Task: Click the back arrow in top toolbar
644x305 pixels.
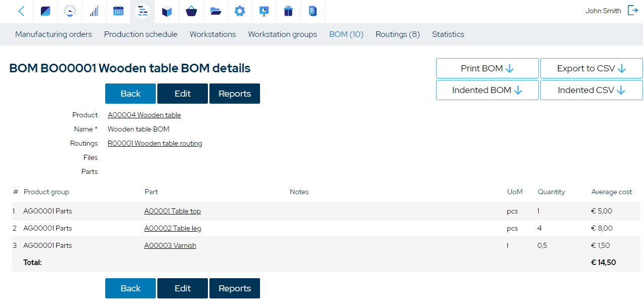Action: click(21, 11)
